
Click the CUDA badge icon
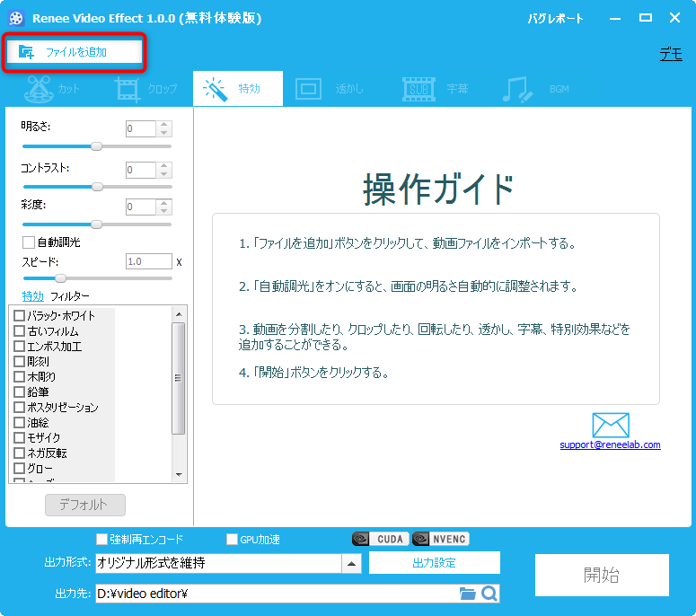coord(381,539)
